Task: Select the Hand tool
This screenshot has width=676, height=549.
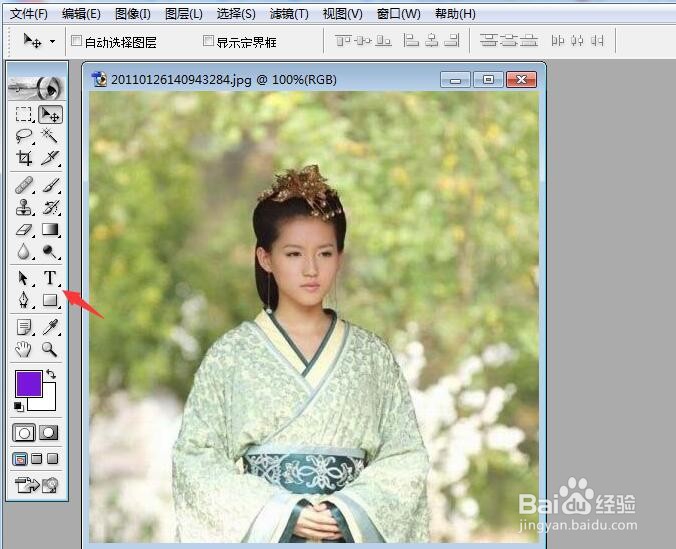Action: pyautogui.click(x=24, y=349)
